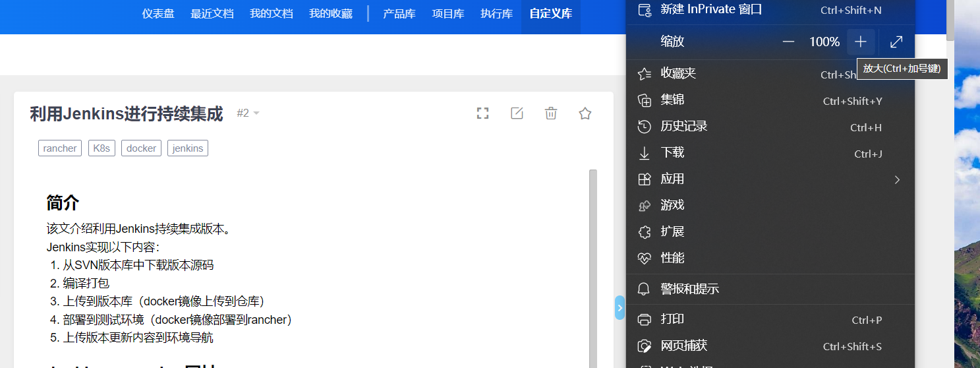Open the 执行库 tab
980x368 pixels.
497,14
